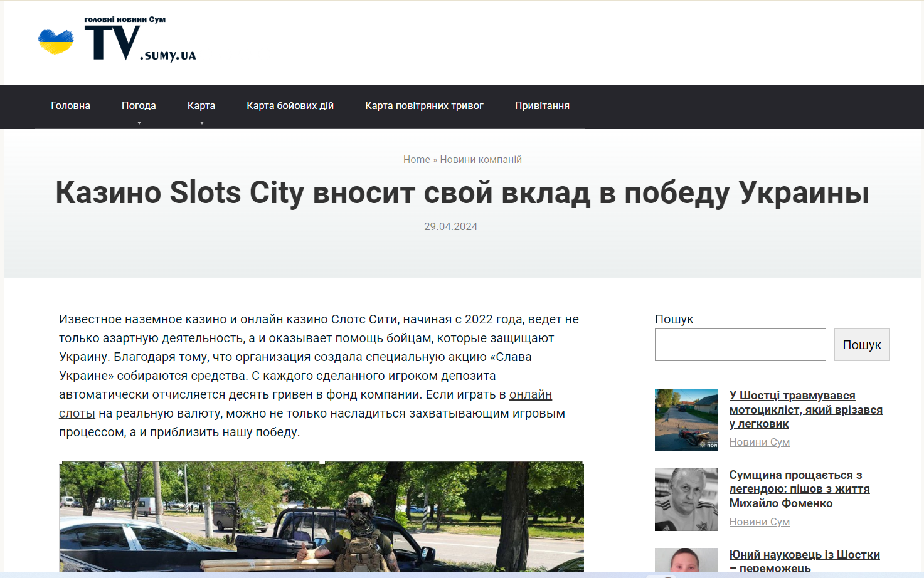Expand the Карта submenu arrow
Screen dimensions: 924x578
coord(202,123)
